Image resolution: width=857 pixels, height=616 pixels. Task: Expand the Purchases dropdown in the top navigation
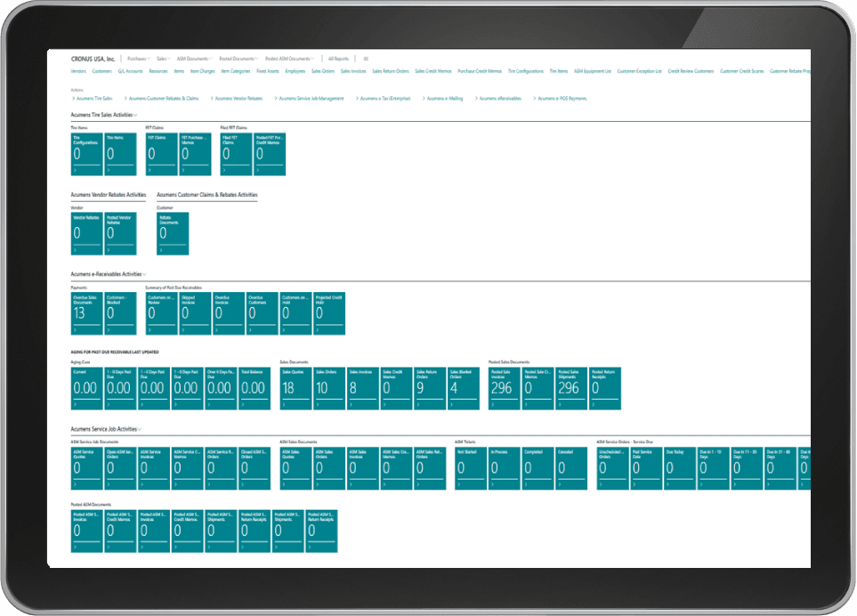(138, 59)
